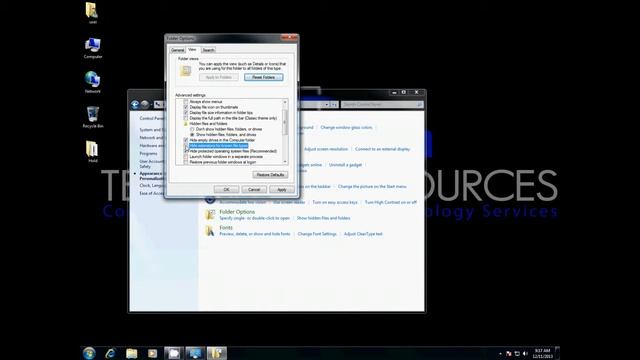Select Show hidden files, folders, and drives
The width and height of the screenshot is (640, 360).
(192, 134)
